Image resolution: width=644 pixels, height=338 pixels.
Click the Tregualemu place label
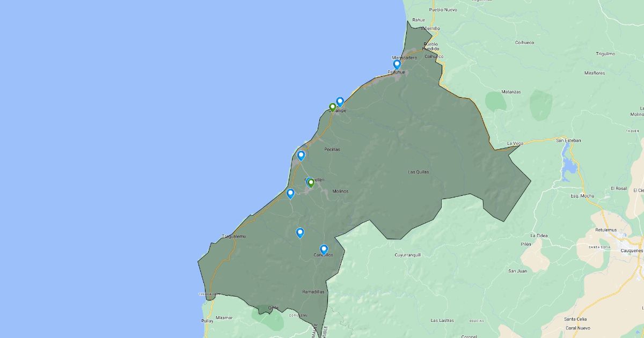(233, 236)
